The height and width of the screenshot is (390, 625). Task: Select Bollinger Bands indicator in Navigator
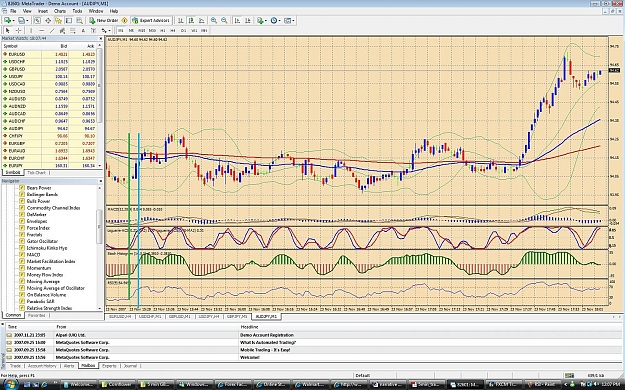point(42,194)
